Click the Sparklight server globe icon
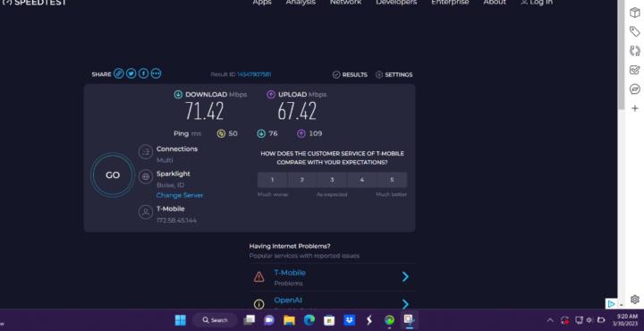This screenshot has height=331, width=644. (x=146, y=177)
